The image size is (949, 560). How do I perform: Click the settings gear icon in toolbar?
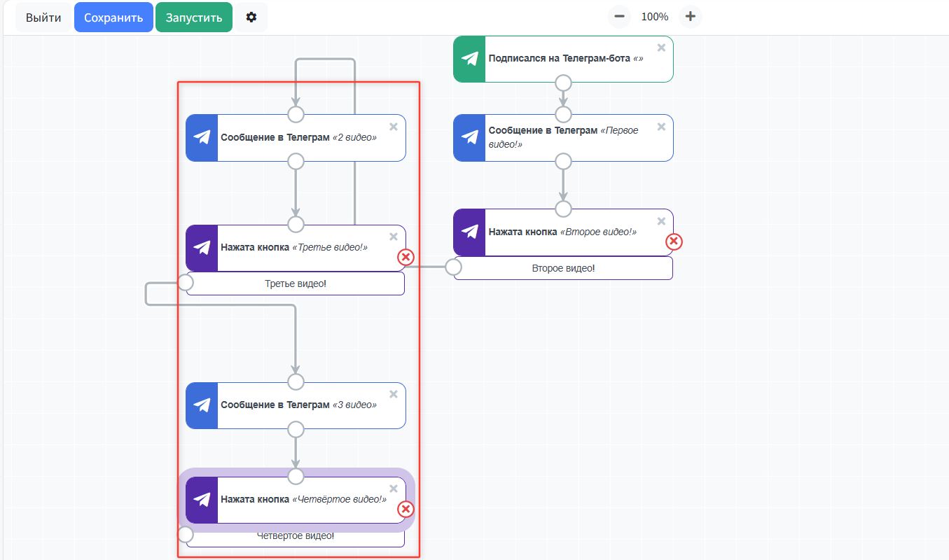coord(251,17)
